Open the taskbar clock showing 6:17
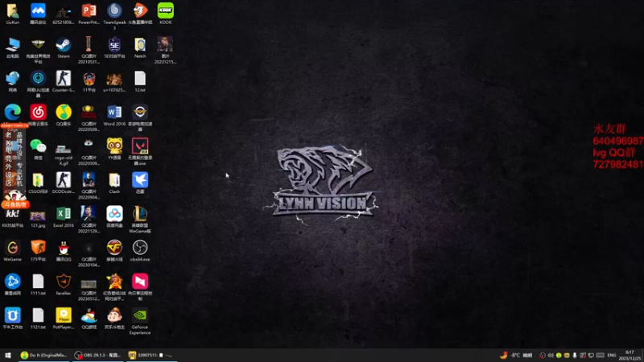This screenshot has width=644, height=362. [630, 356]
